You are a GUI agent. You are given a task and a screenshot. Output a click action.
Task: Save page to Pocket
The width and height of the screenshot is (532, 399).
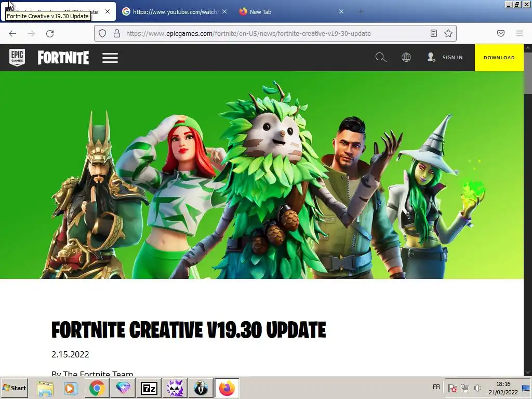[501, 33]
